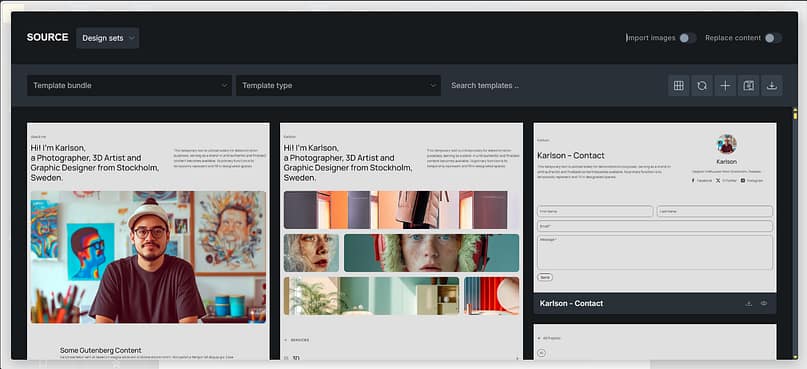Switch to grid layout view
Viewport: 807px width, 369px height.
678,85
